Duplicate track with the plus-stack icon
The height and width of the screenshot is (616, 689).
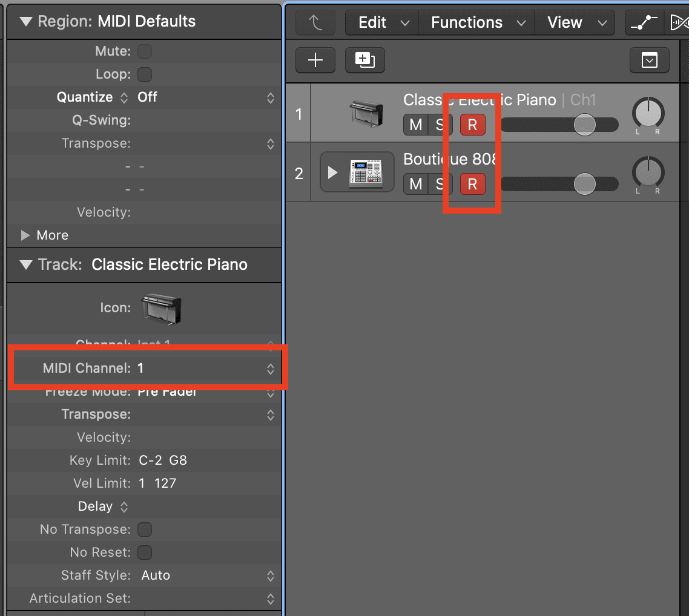[x=364, y=60]
